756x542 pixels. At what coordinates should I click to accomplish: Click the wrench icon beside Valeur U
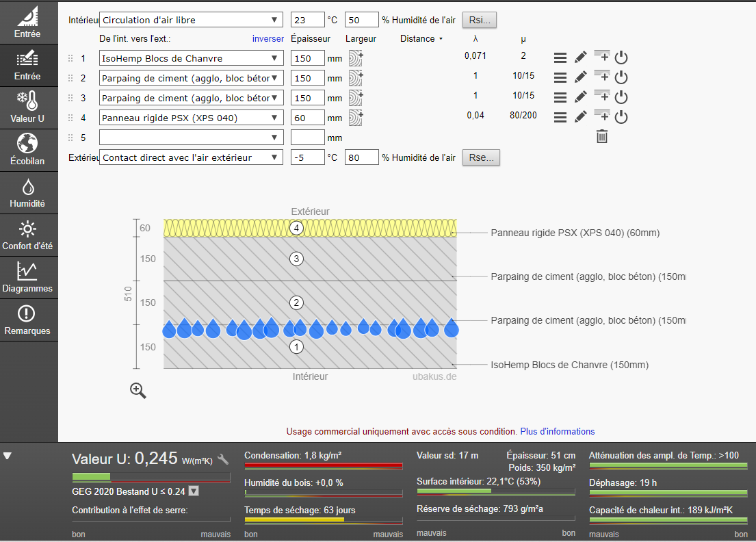tap(223, 460)
